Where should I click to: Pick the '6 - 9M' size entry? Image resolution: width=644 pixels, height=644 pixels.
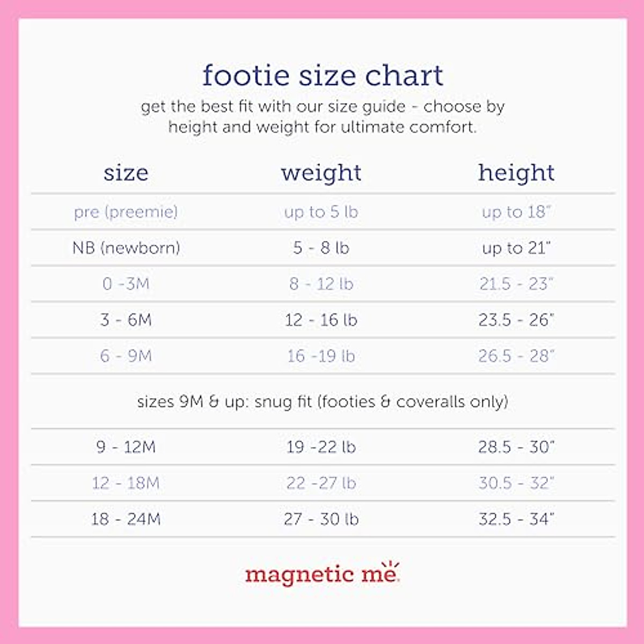click(126, 356)
